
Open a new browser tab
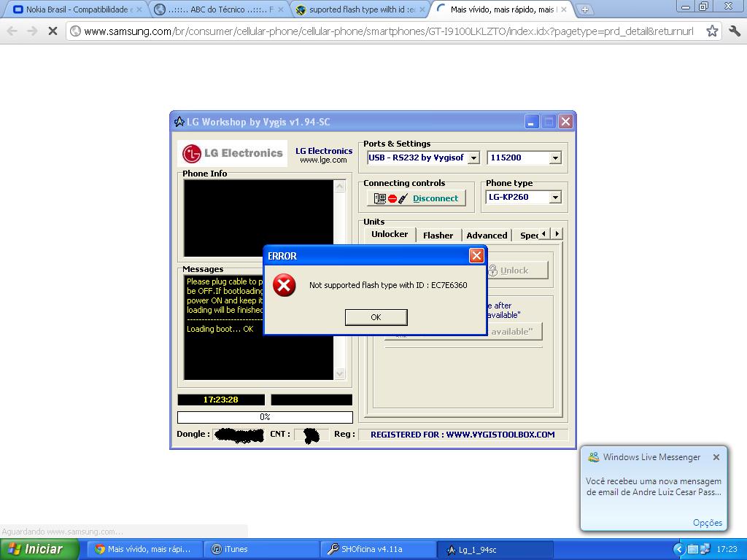pos(584,9)
